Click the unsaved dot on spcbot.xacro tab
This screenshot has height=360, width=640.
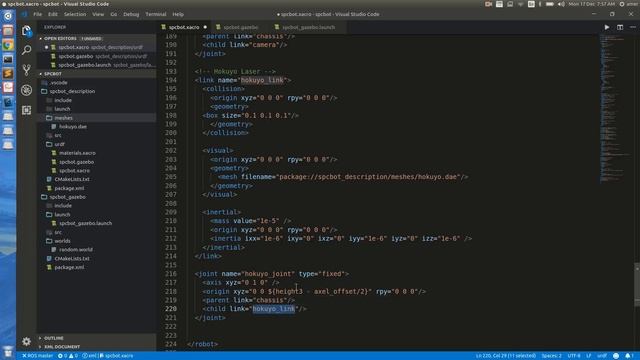click(205, 27)
